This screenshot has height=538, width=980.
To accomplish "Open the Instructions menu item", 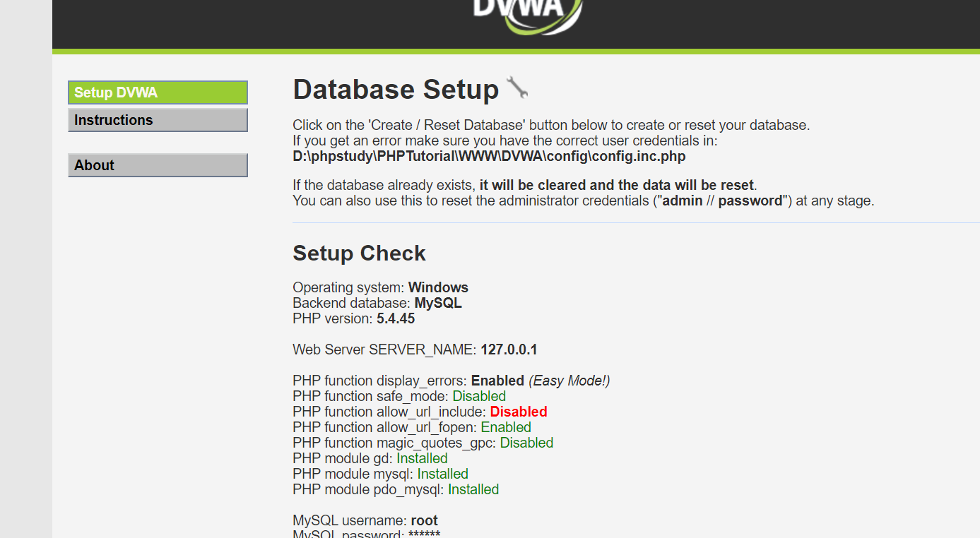I will pyautogui.click(x=158, y=120).
